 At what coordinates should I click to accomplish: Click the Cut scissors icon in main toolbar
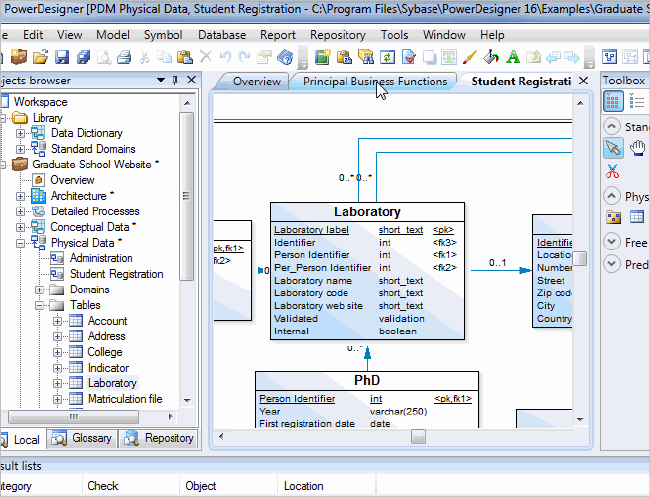click(x=144, y=57)
